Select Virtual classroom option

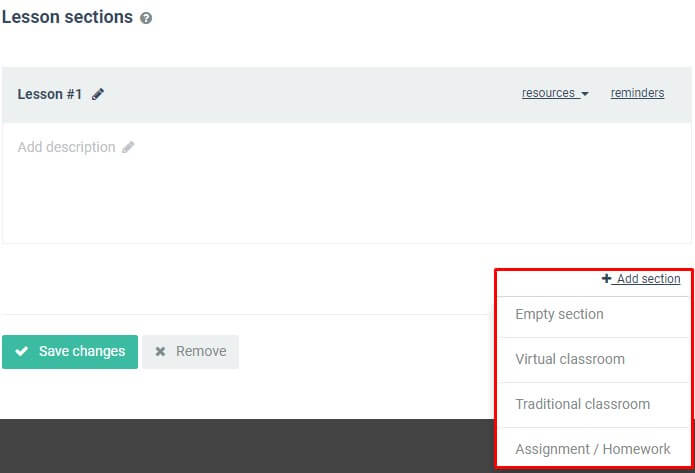point(593,359)
